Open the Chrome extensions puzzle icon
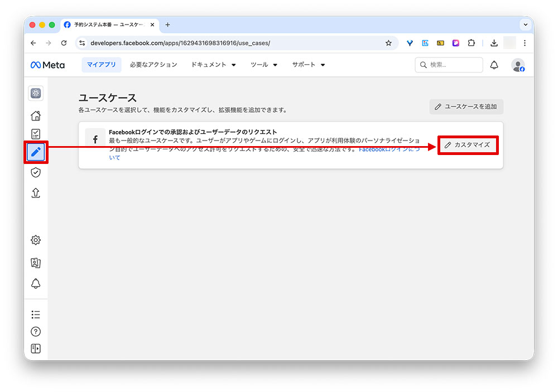 pyautogui.click(x=471, y=43)
